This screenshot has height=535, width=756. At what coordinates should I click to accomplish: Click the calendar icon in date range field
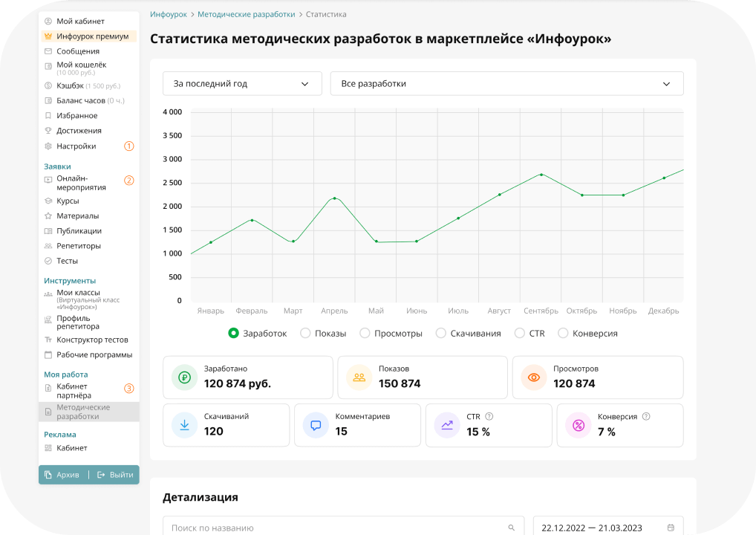(x=671, y=528)
